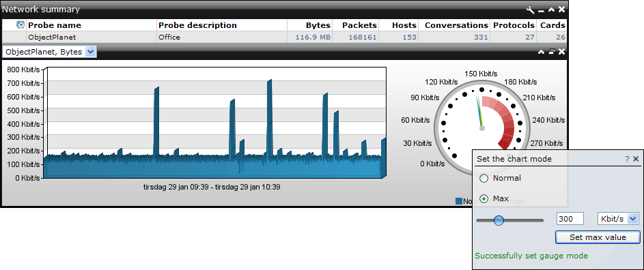Viewport: 644px width, 270px height.
Task: Click the 331 conversations link
Action: coord(481,37)
